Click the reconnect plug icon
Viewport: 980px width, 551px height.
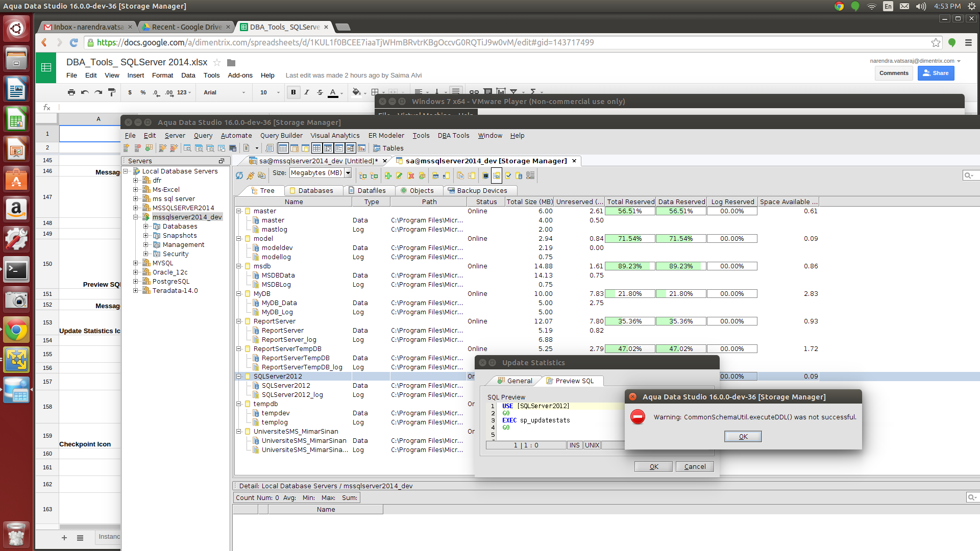(251, 176)
